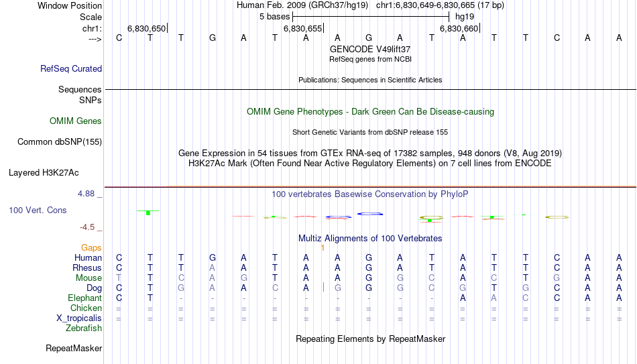Select the Human alignment row label

(88, 258)
